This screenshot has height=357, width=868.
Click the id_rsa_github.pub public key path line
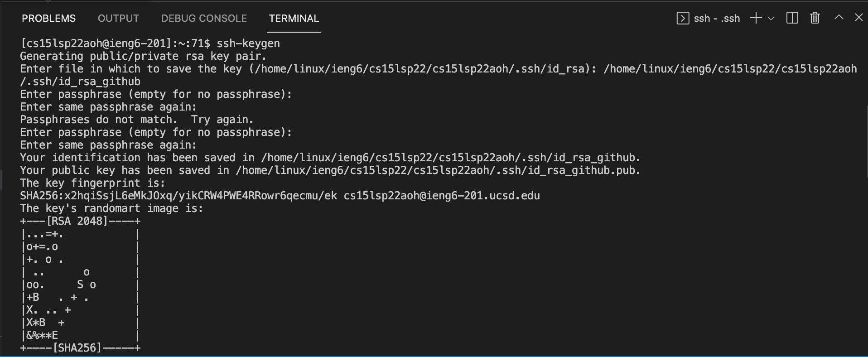click(x=330, y=170)
